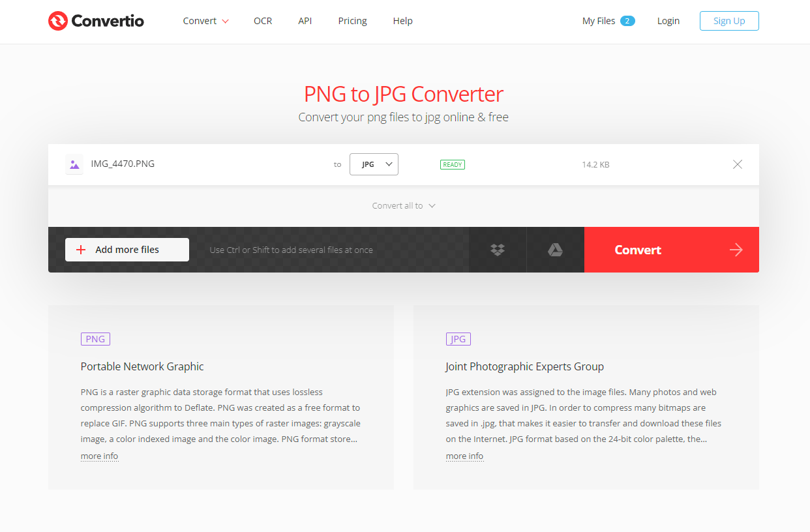Screen dimensions: 810x532
Task: Open the OCR page
Action: point(263,21)
